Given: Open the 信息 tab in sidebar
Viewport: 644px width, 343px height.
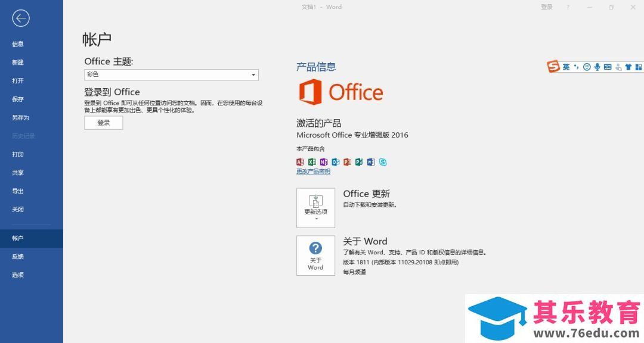Looking at the screenshot, I should (x=18, y=44).
